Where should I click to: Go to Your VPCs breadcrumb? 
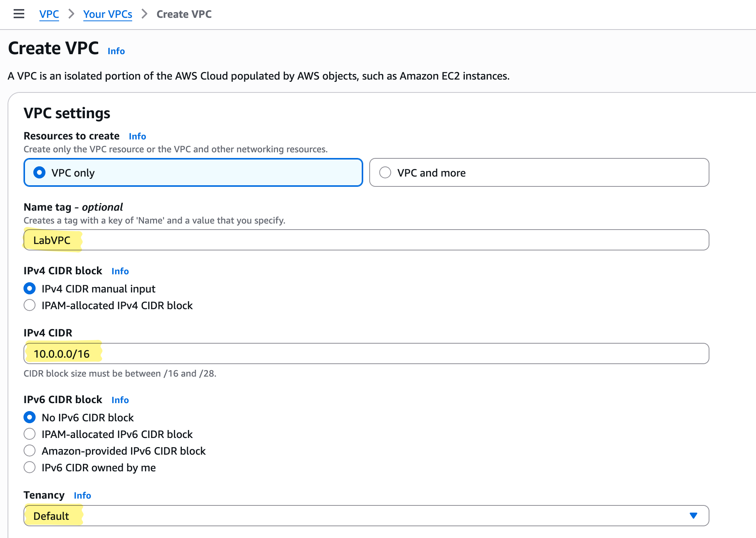click(x=108, y=14)
